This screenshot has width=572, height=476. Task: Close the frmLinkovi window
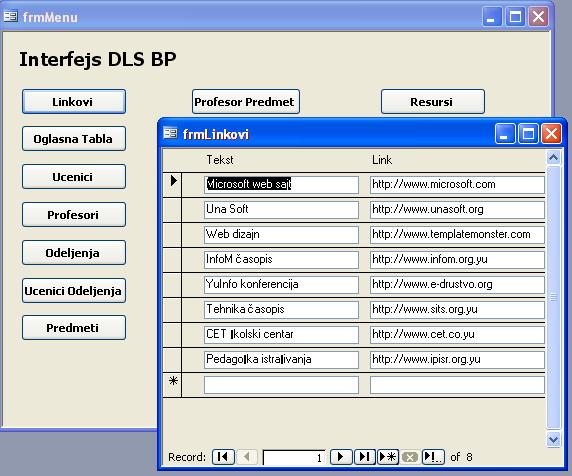pyautogui.click(x=551, y=133)
